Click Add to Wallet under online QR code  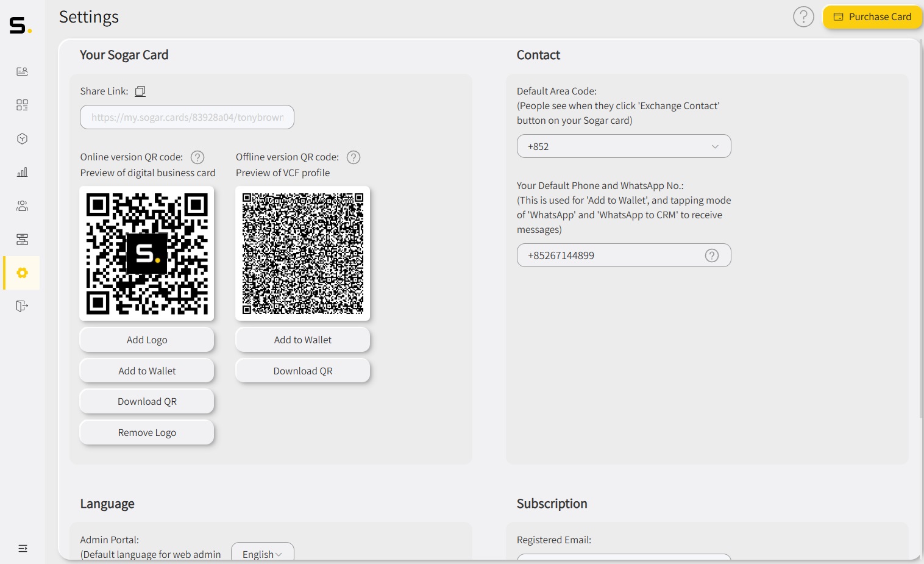coord(147,371)
